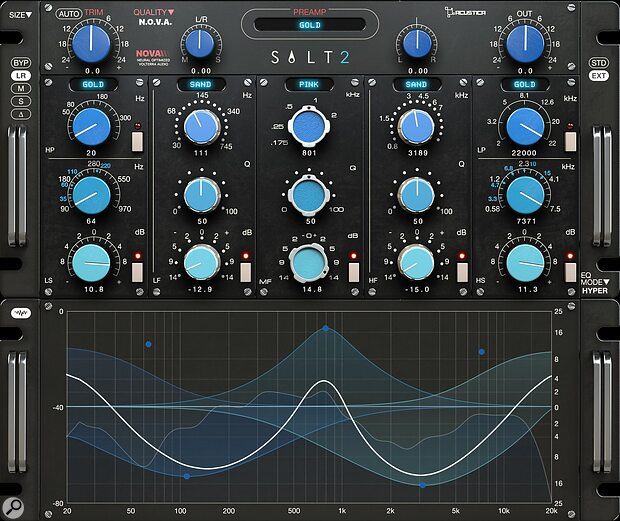Viewport: 620px width, 521px height.
Task: Click the OUT gain knob
Action: pos(525,43)
